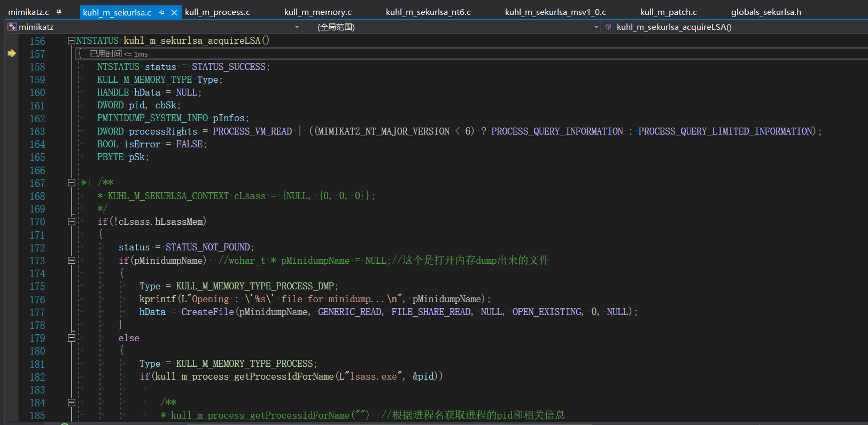The image size is (868, 425).
Task: Switch to kuhl_m_sekurlsa_nt6.c tab
Action: (428, 12)
